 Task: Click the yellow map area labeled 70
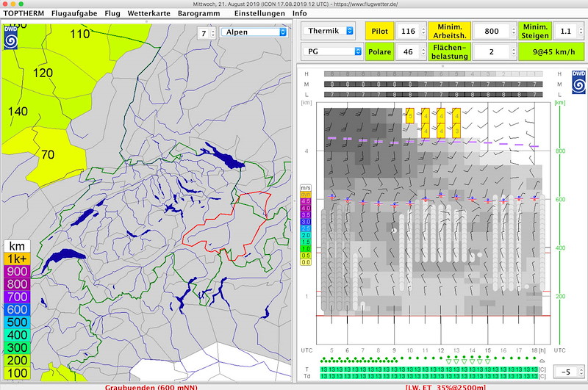48,154
